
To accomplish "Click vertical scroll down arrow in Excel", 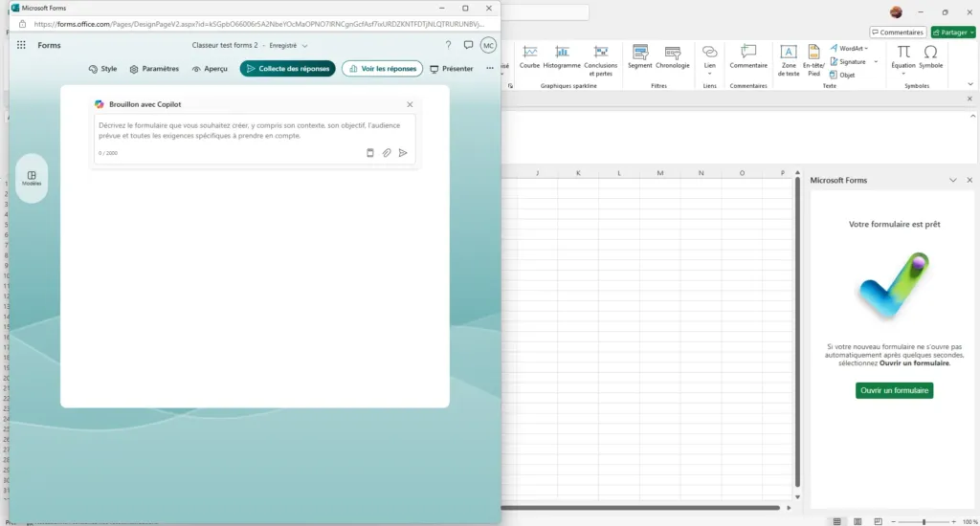I will click(797, 497).
